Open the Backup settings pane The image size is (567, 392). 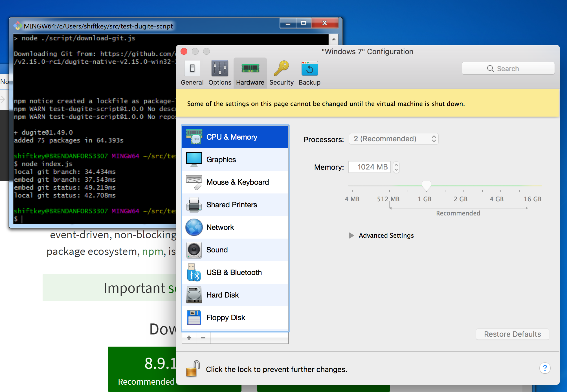pos(309,73)
